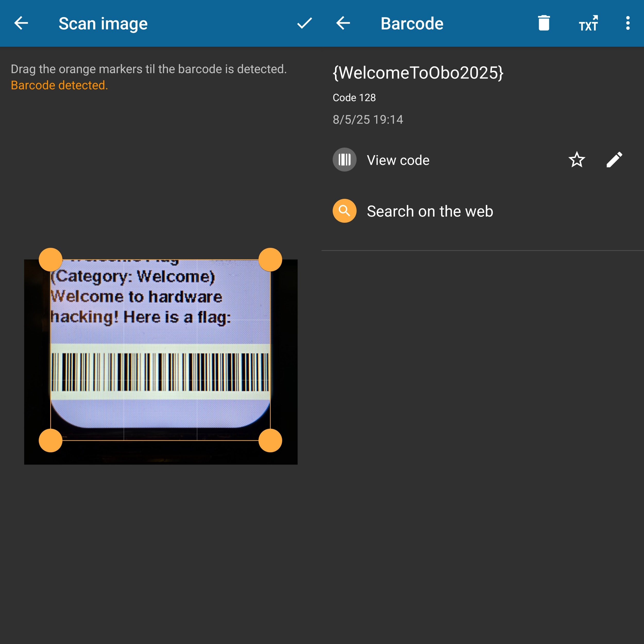Screen dimensions: 644x644
Task: Tap the 8/5/25 19:14 timestamp
Action: point(368,120)
